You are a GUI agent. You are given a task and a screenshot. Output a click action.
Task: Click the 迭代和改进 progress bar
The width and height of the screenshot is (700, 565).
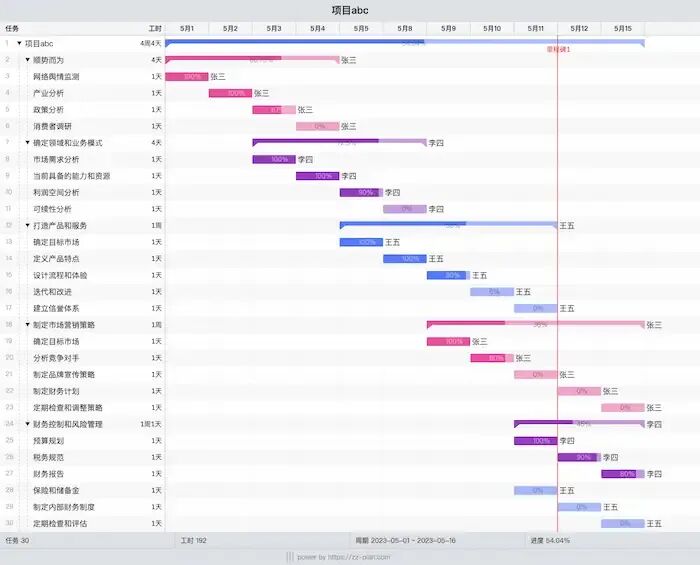[x=492, y=292]
